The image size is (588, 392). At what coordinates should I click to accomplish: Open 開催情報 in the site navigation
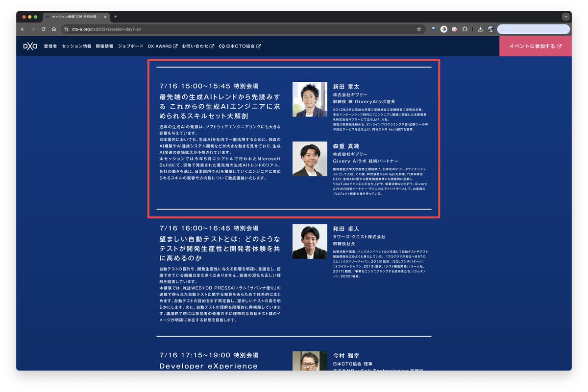point(104,46)
